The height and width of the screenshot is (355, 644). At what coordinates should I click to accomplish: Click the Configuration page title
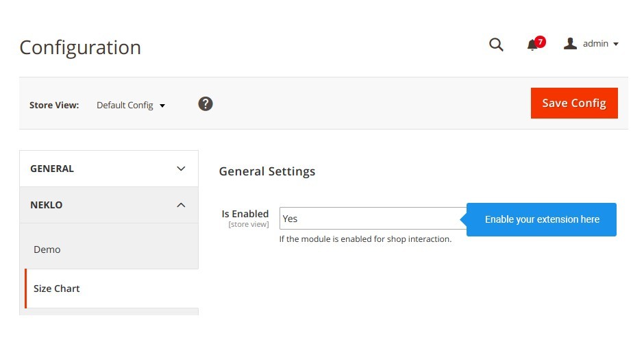80,47
